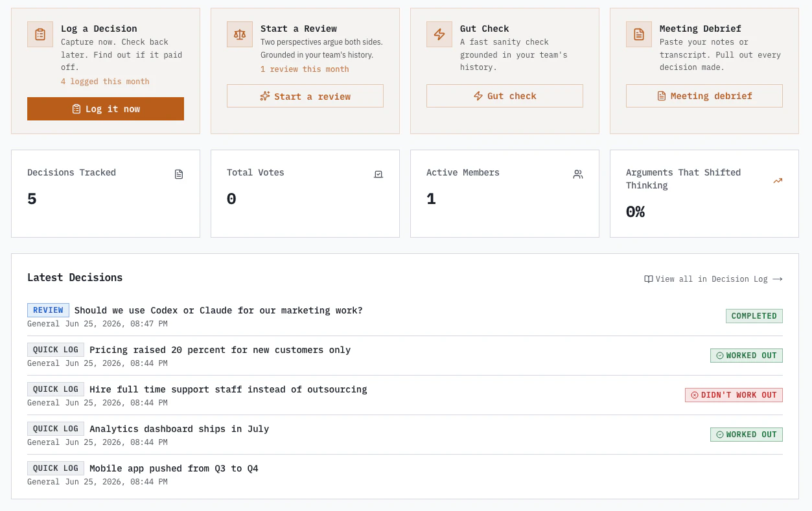Click the Decisions Tracked value 5
The image size is (812, 511).
click(x=32, y=199)
